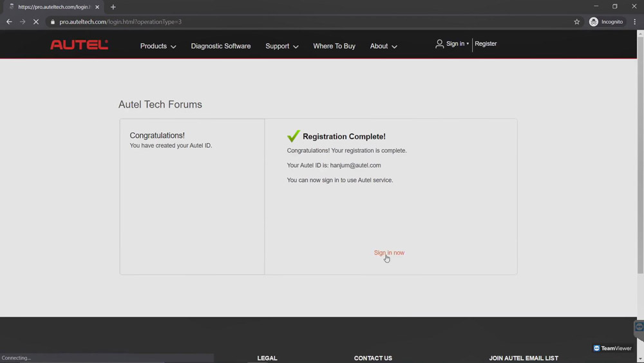Click the Sign in now link
644x363 pixels.
389,252
